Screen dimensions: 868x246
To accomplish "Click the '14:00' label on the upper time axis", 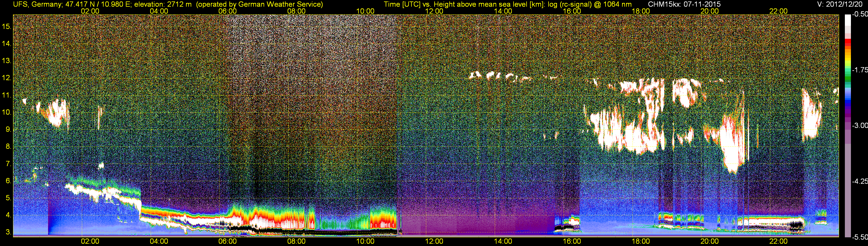I will pyautogui.click(x=503, y=11).
